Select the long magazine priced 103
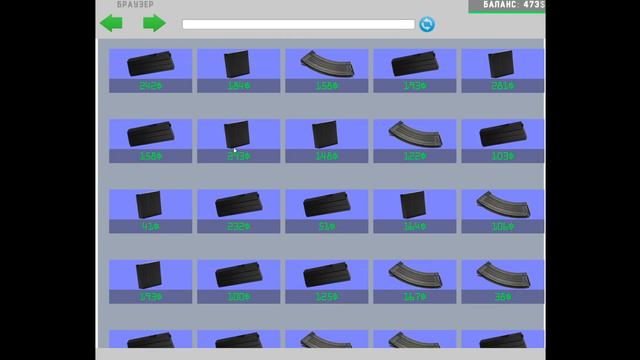Screen dimensions: 640x360 point(503,141)
